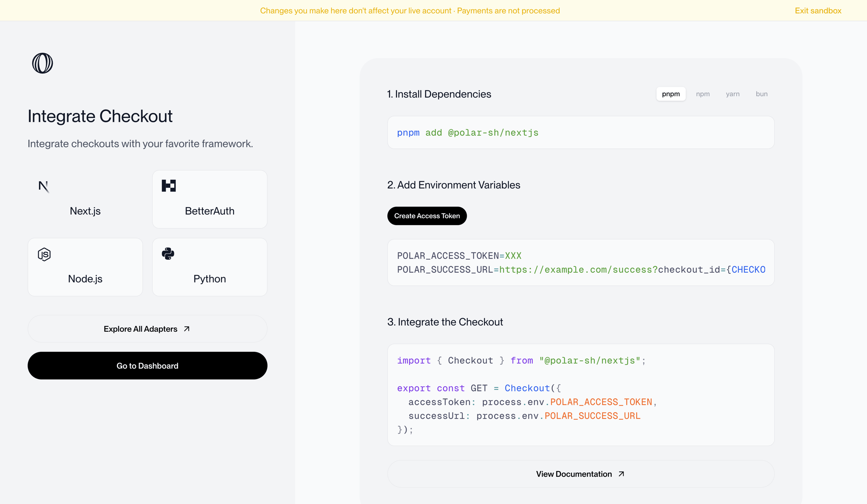The width and height of the screenshot is (867, 504).
Task: Click the accessToken code line
Action: pos(533,402)
